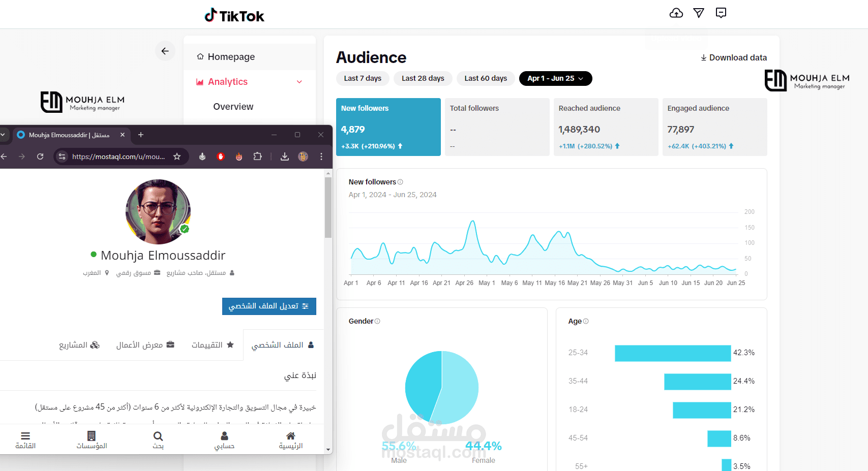The height and width of the screenshot is (471, 868).
Task: Switch to الملف الشخصي tab
Action: click(x=283, y=345)
